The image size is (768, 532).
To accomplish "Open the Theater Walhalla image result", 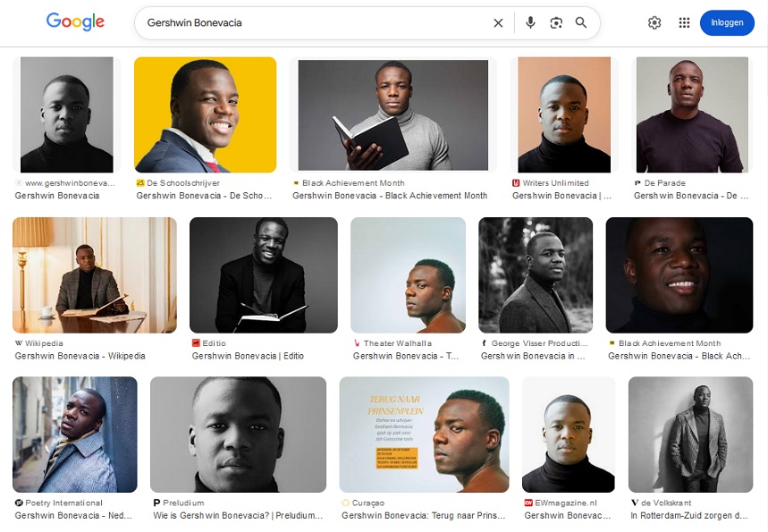I will [408, 274].
